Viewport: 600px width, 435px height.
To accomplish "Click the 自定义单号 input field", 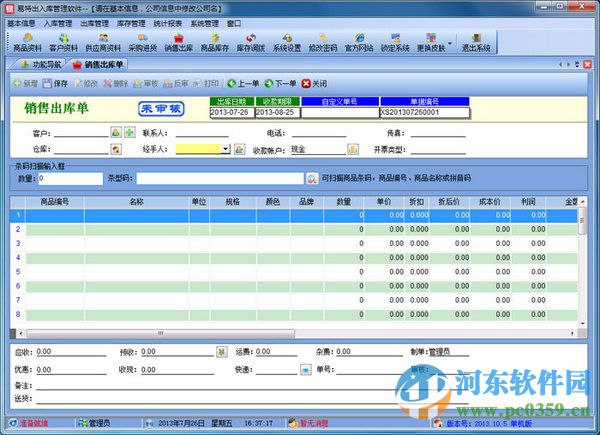I will coord(340,112).
